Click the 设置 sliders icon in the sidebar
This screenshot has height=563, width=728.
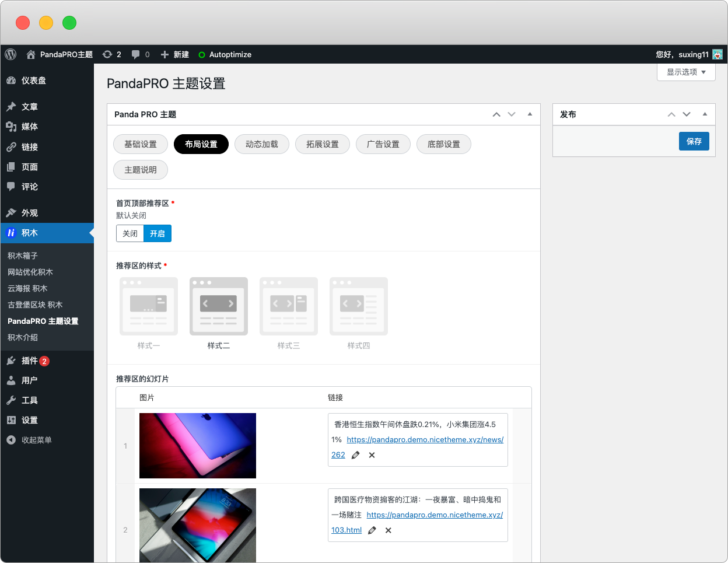[x=11, y=420]
